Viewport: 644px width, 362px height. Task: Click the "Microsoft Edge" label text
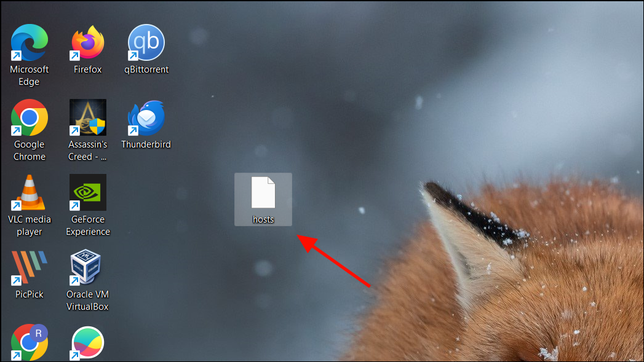(29, 76)
